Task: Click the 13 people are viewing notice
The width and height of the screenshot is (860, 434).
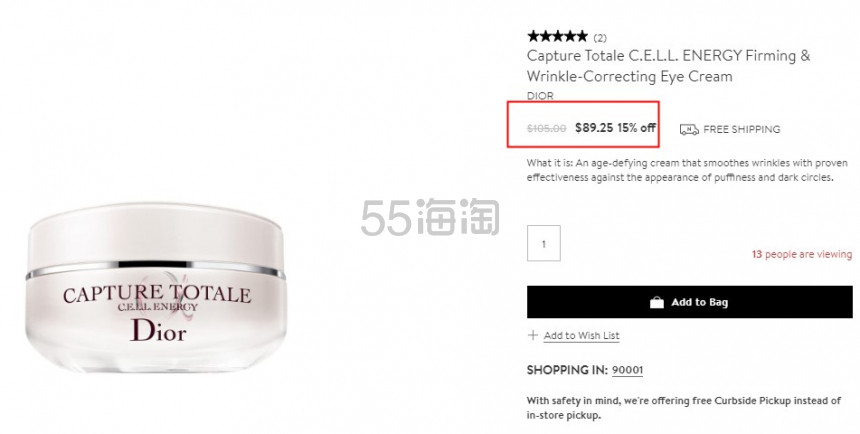Action: point(802,254)
